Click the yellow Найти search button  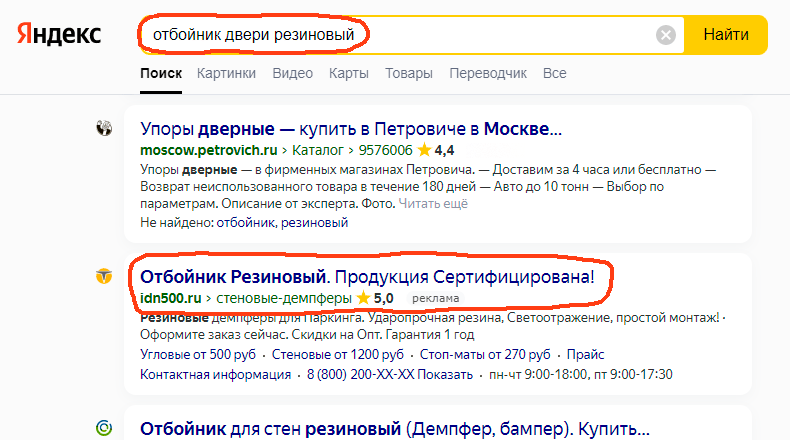(x=726, y=35)
